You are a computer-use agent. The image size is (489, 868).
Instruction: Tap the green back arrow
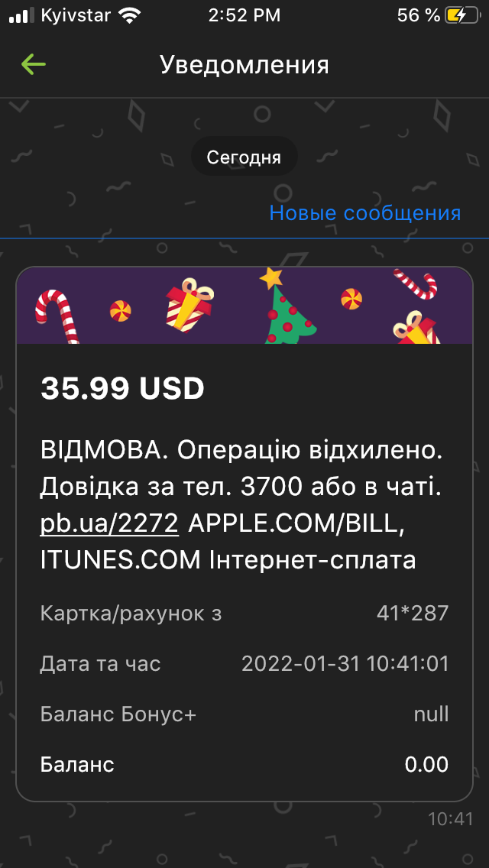(33, 65)
